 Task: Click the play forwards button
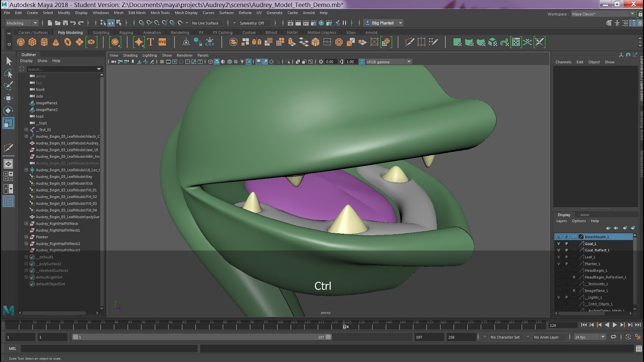click(615, 325)
